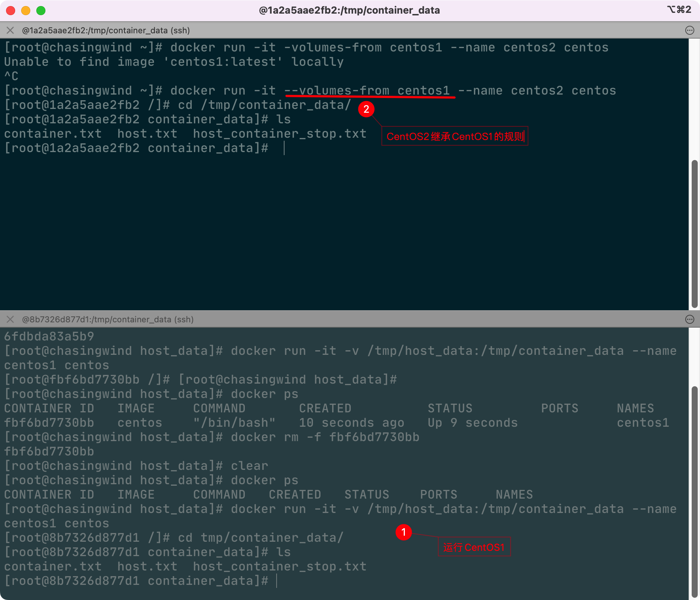Image resolution: width=700 pixels, height=600 pixels.
Task: Click 'cd /tmp/container_data/' command in top pane
Action: pyautogui.click(x=264, y=105)
